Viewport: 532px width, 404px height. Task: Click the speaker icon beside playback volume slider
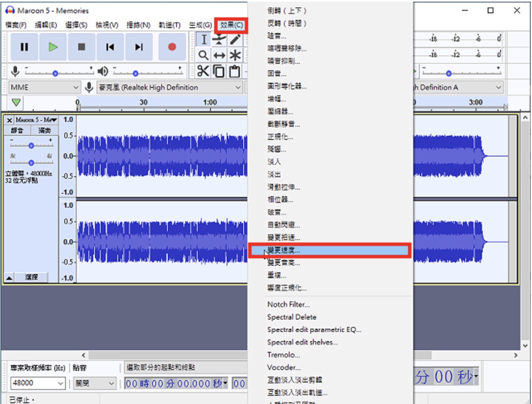103,72
